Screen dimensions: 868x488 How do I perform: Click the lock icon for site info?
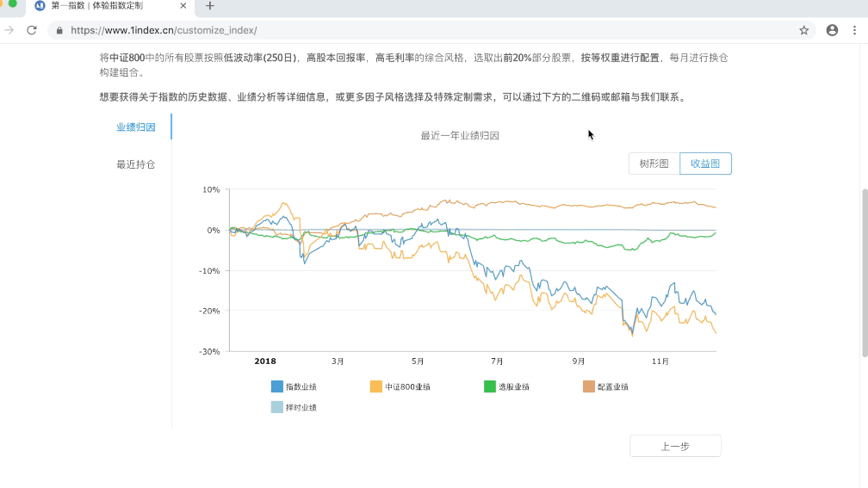(x=59, y=30)
